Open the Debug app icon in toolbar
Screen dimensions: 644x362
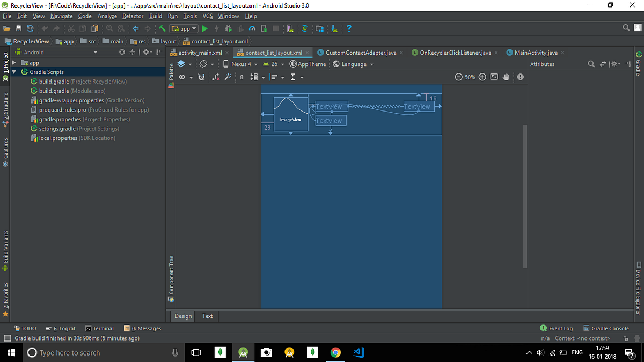227,28
